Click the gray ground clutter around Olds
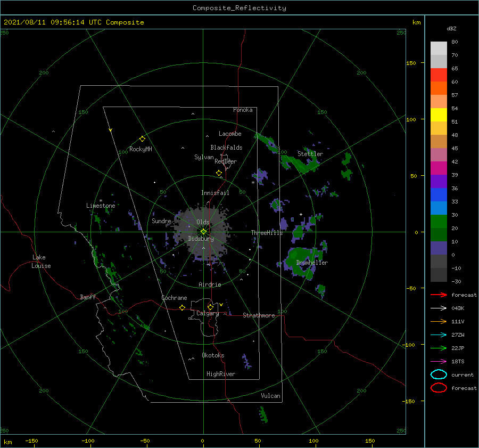Image resolution: width=479 pixels, height=448 pixels. click(202, 233)
